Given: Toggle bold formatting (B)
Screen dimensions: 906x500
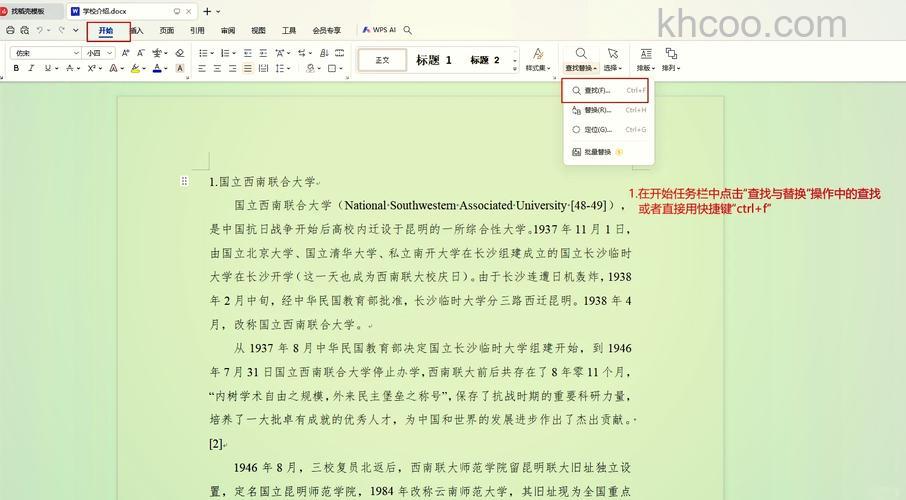Looking at the screenshot, I should coord(16,68).
